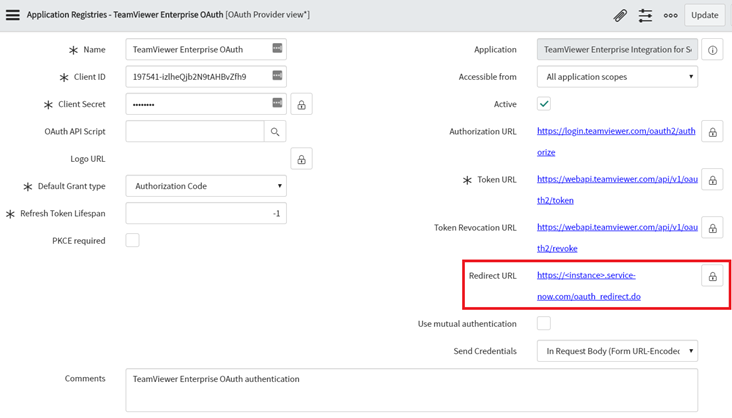Click the suggestion icon in Name field

click(277, 48)
